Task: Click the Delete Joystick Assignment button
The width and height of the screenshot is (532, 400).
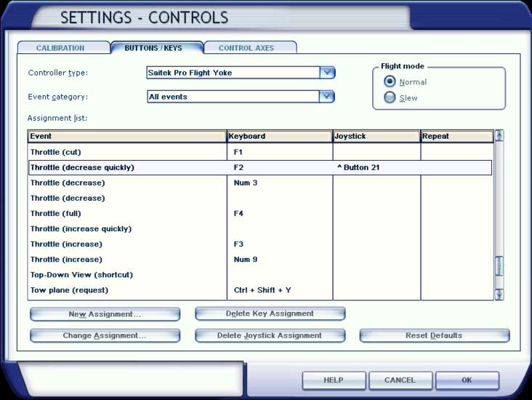Action: coord(270,335)
